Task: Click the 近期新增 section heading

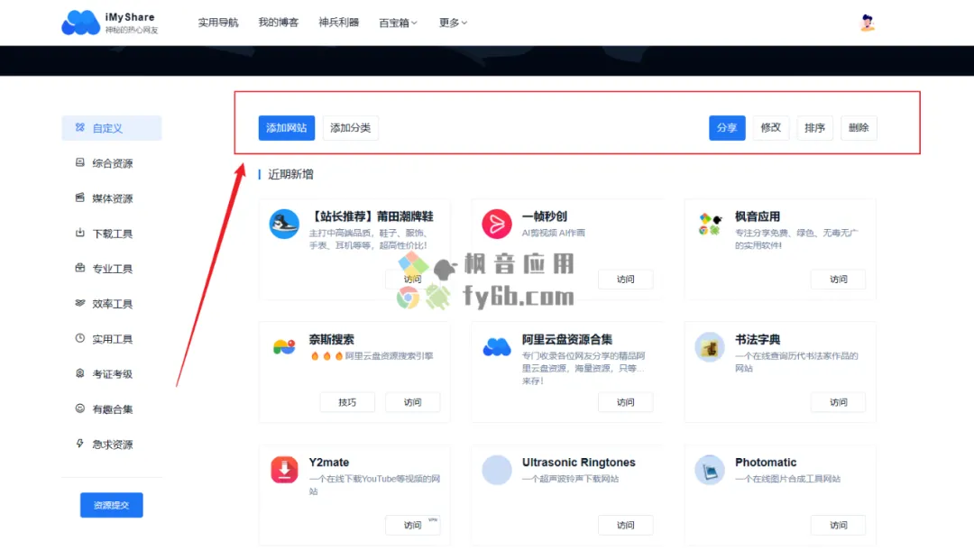Action: click(290, 174)
